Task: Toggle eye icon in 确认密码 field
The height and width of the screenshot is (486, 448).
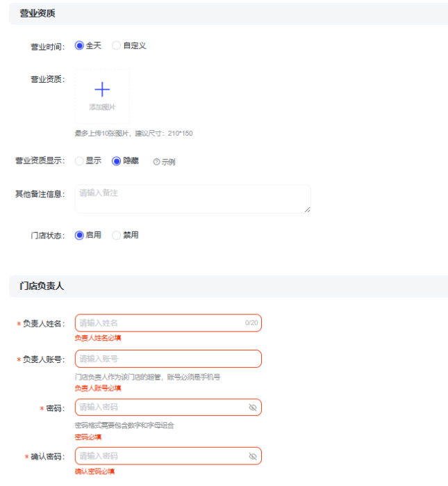Action: click(x=253, y=456)
